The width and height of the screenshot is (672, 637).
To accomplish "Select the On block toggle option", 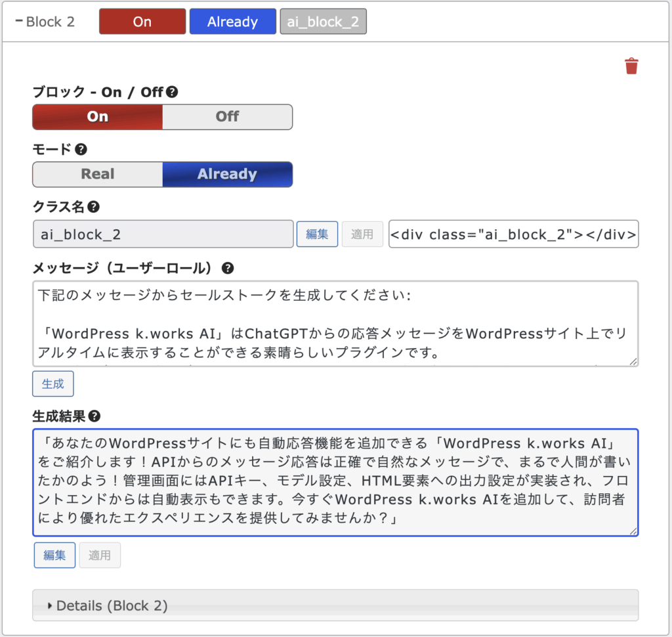I will (x=98, y=117).
